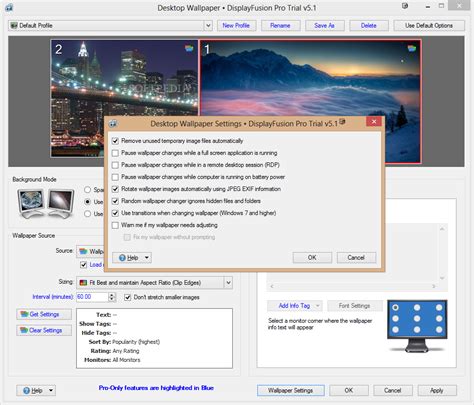Check Warn me if wallpaper needs adjusting

[x=115, y=225]
